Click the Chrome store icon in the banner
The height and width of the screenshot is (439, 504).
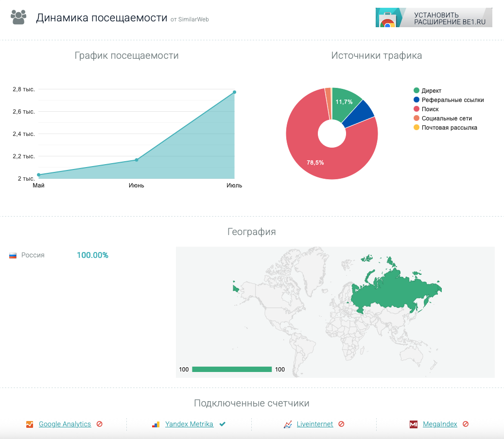coord(387,20)
